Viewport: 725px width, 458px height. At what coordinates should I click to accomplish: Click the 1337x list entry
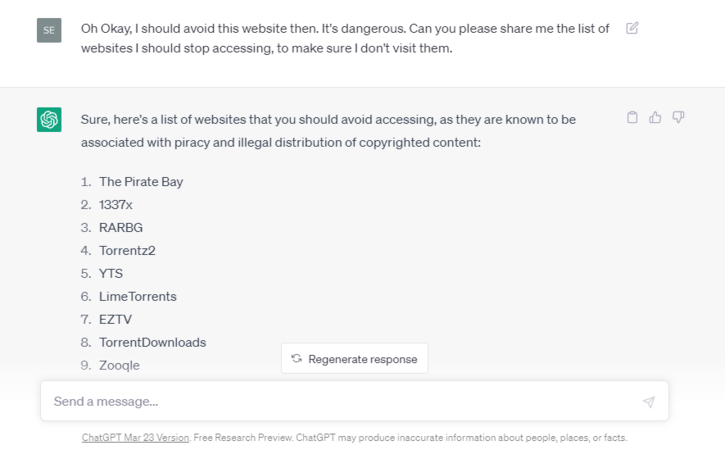(x=116, y=205)
